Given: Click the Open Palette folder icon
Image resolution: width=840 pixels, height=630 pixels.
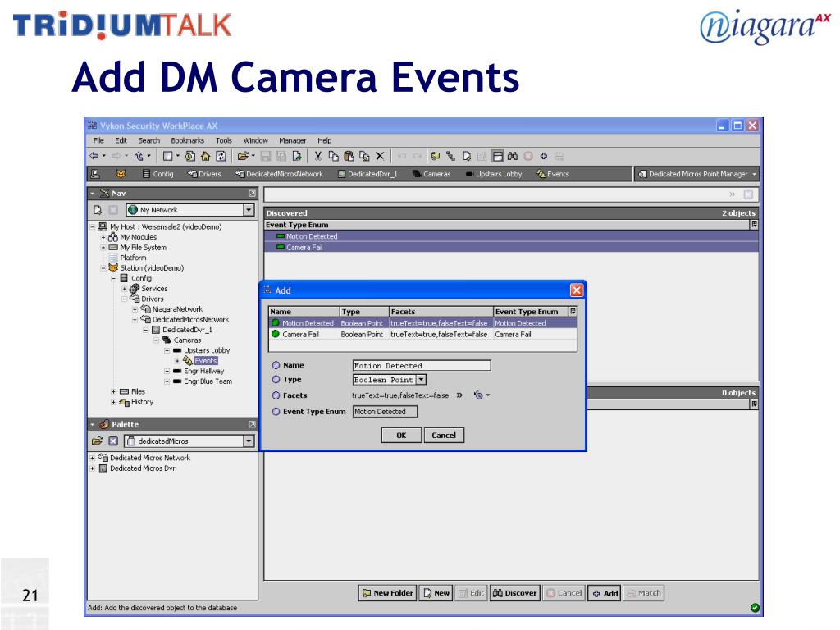Looking at the screenshot, I should [x=97, y=441].
